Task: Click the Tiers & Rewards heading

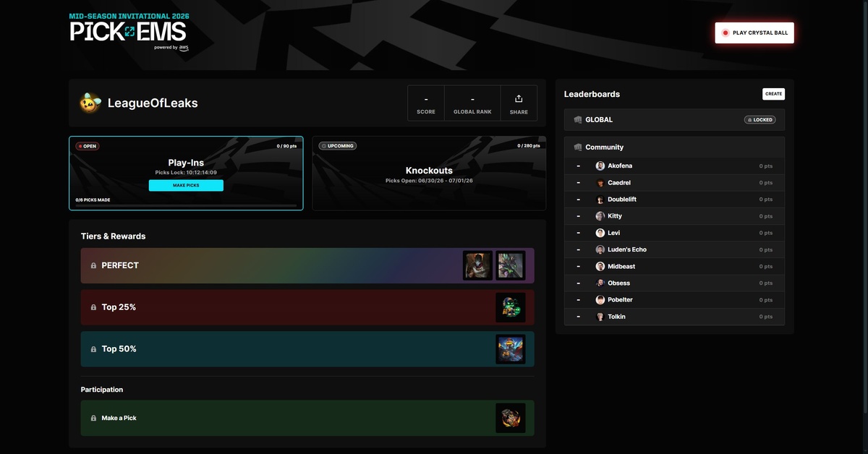Action: [x=113, y=236]
